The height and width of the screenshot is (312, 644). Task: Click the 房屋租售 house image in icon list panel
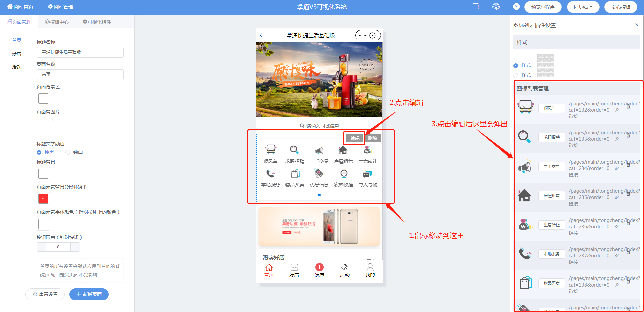tap(524, 195)
